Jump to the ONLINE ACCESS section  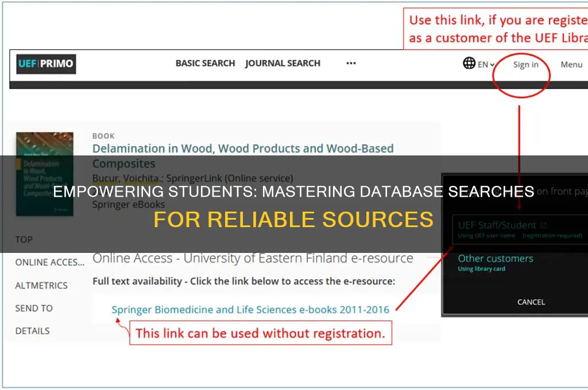(50, 262)
